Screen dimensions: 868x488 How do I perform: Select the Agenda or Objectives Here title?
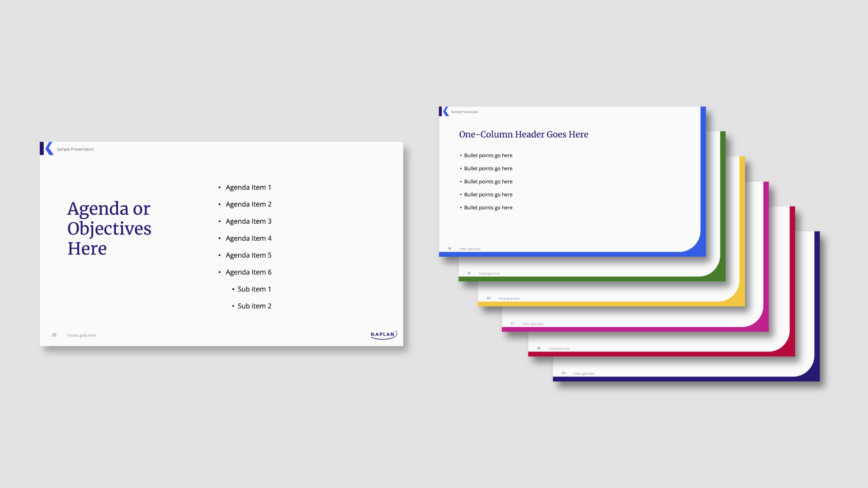[x=109, y=229]
